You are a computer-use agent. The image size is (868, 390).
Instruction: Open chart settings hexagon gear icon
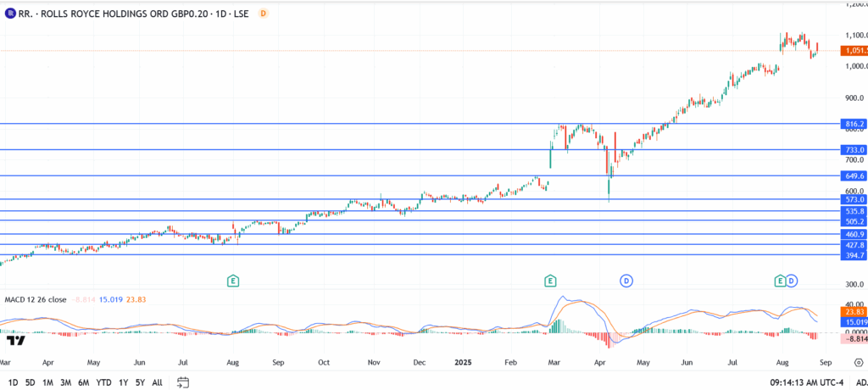(x=858, y=363)
